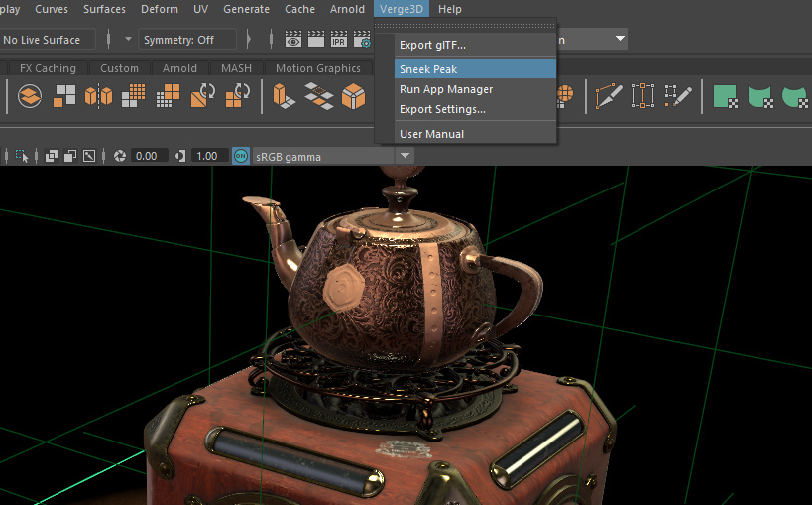Select the Multi-Cut knife tool
Viewport: 812px width, 505px height.
[609, 96]
